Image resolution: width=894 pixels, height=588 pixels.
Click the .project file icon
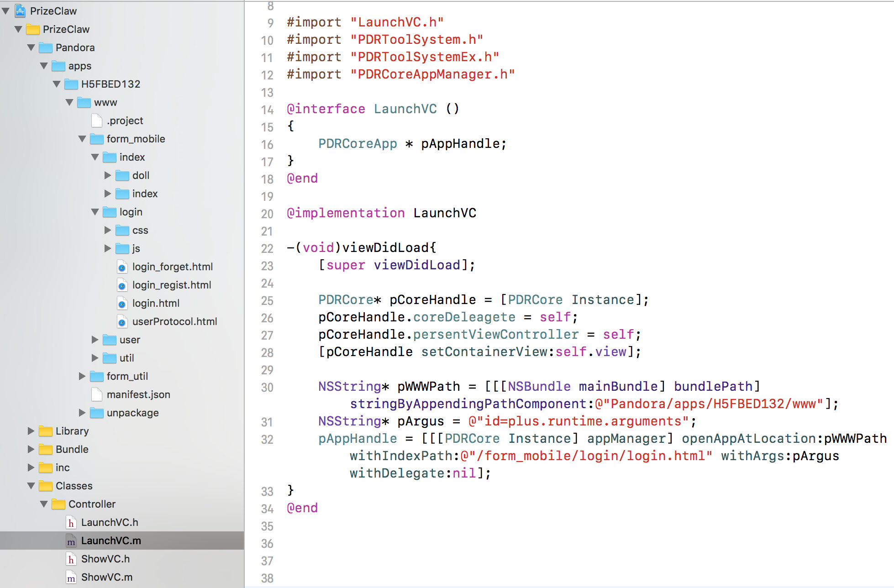[x=97, y=121]
